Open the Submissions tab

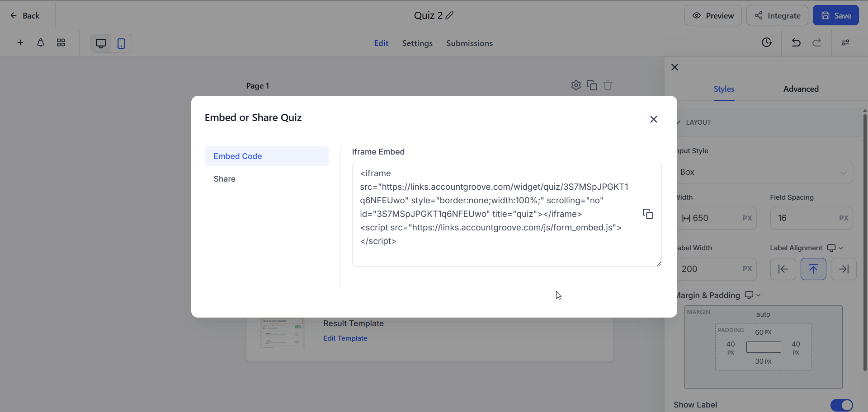[x=469, y=43]
